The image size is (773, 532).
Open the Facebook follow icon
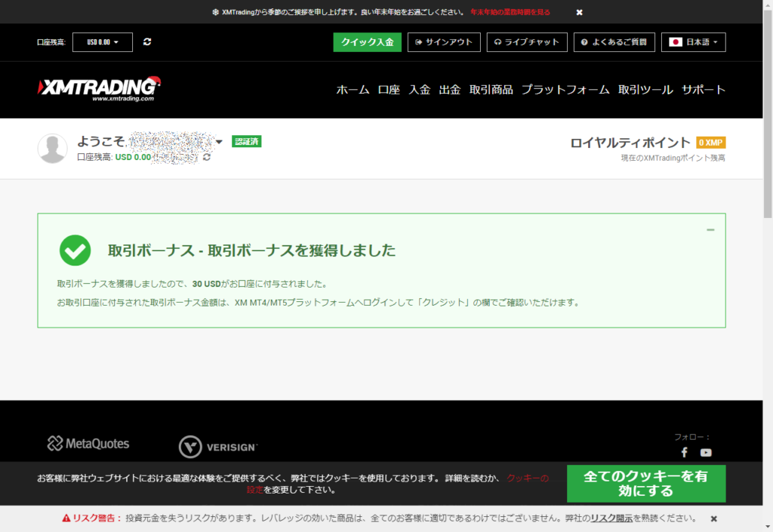684,452
